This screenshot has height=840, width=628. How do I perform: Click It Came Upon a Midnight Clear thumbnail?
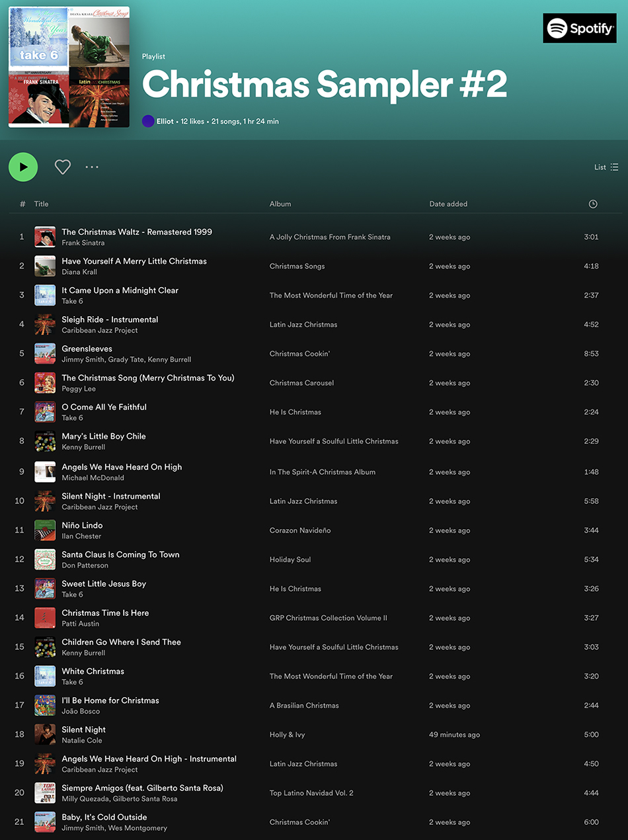[45, 295]
